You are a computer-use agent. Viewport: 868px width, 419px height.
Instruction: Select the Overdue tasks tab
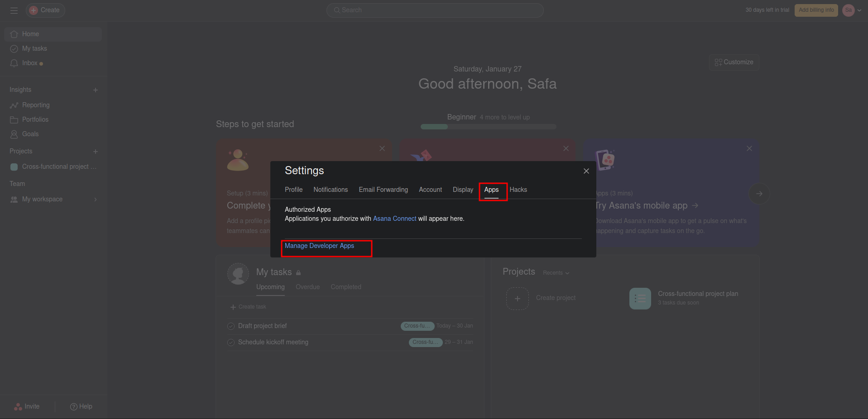(307, 287)
